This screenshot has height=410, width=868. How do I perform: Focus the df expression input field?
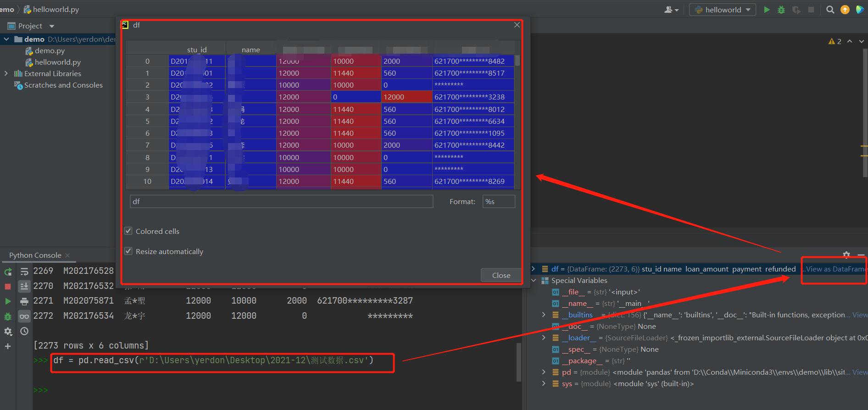(x=281, y=201)
